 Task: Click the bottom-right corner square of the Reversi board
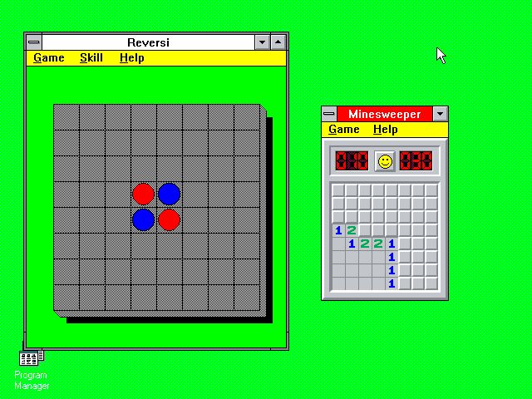click(247, 298)
